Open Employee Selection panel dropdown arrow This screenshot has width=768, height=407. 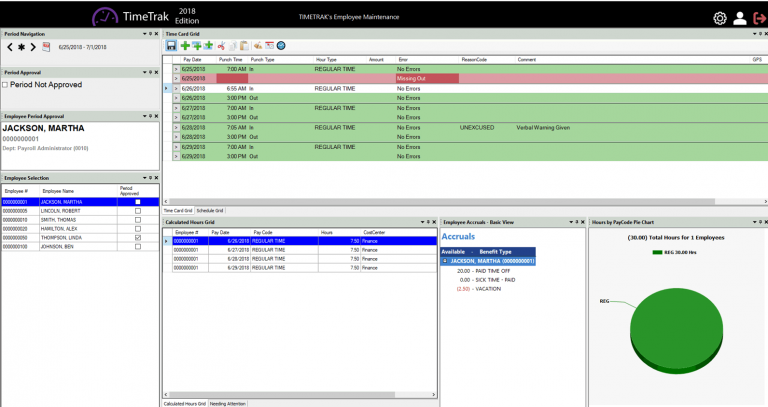pos(143,178)
